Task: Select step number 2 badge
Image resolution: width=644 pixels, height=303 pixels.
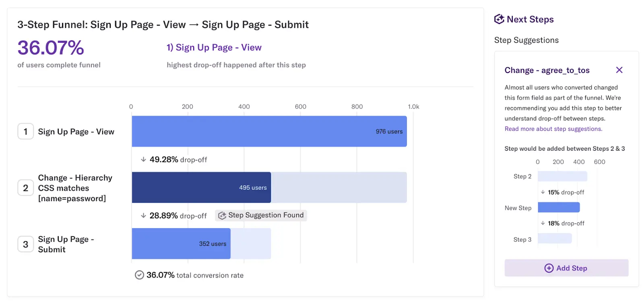Action: tap(25, 188)
